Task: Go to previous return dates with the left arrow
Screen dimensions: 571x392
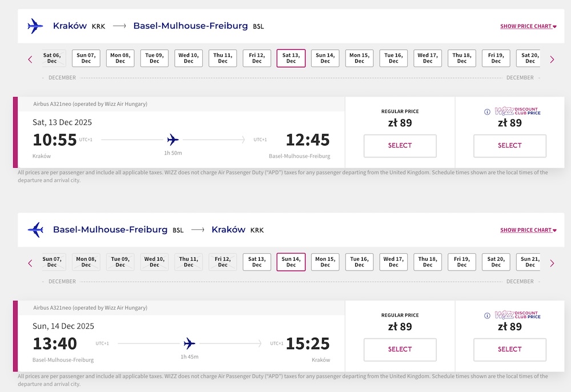Action: pyautogui.click(x=30, y=263)
